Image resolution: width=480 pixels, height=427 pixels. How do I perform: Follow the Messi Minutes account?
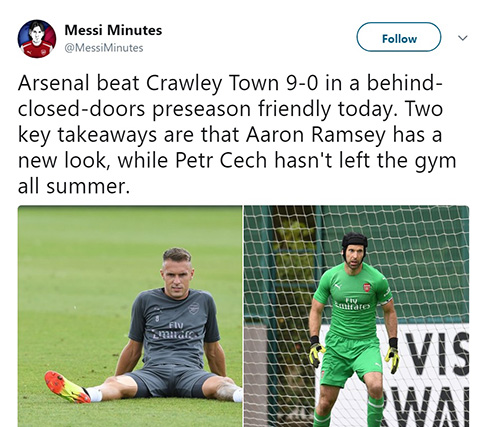(x=399, y=37)
